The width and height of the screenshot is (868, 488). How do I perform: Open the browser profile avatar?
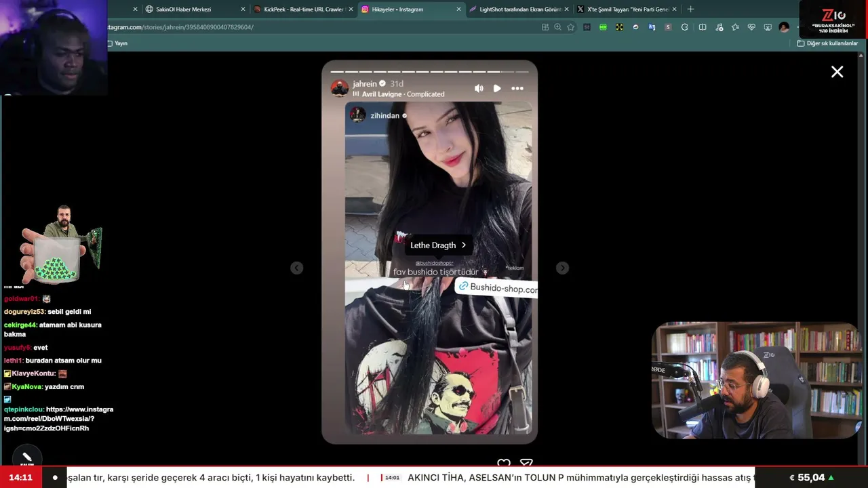point(784,27)
